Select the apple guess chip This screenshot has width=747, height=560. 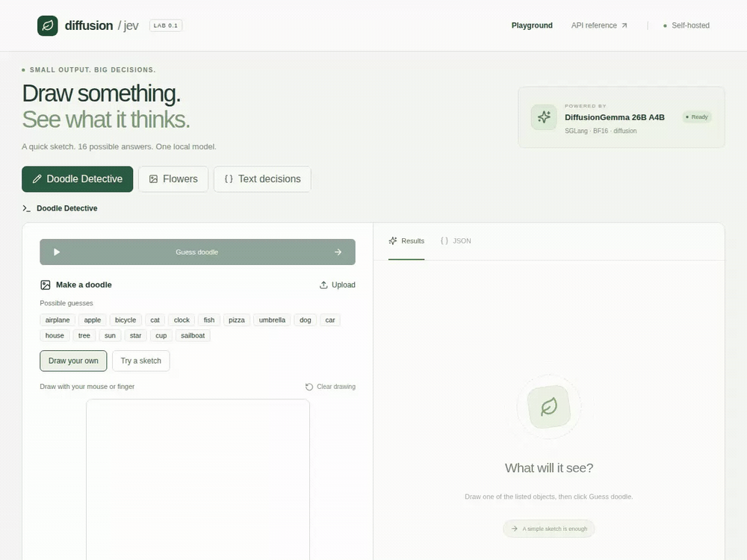click(93, 320)
